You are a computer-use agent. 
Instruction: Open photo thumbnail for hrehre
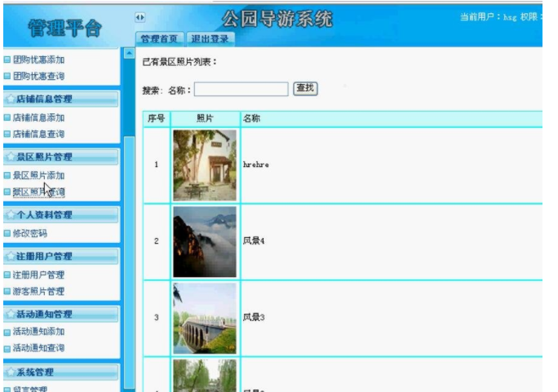pos(205,165)
